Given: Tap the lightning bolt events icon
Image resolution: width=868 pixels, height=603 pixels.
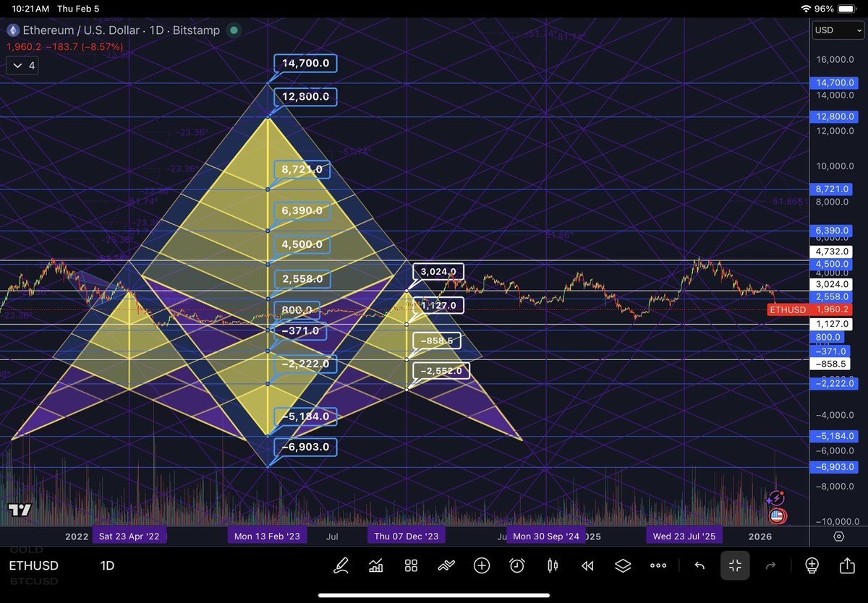Looking at the screenshot, I should click(776, 498).
